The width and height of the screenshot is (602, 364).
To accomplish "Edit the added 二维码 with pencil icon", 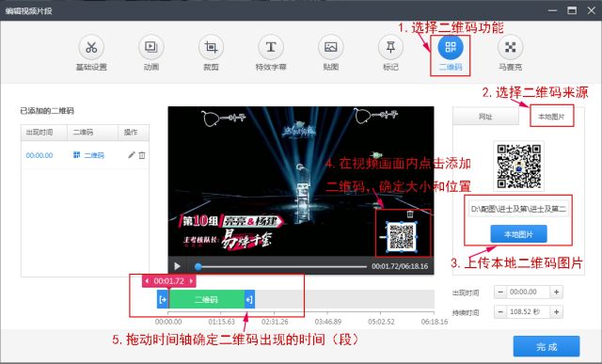I will 132,155.
